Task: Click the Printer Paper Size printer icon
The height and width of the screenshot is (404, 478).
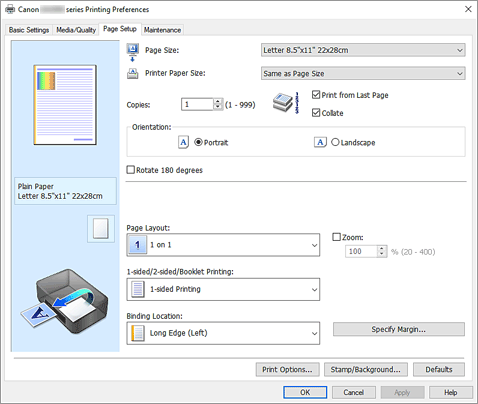Action: 133,73
